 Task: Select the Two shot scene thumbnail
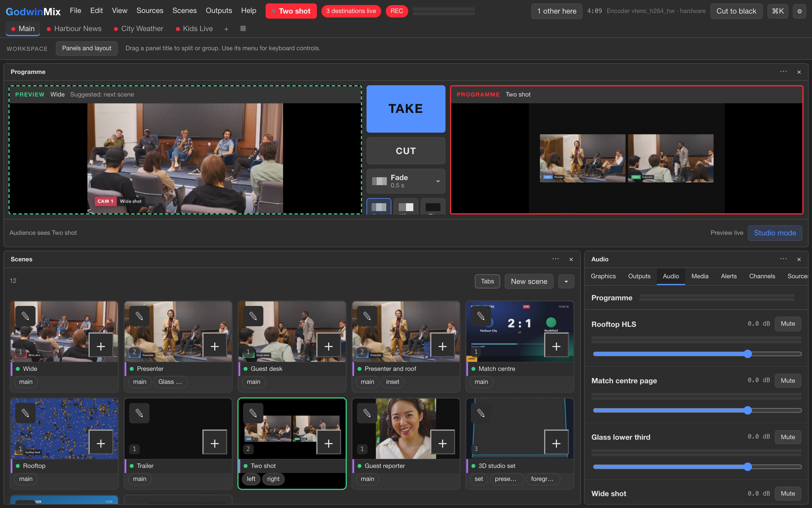292,429
